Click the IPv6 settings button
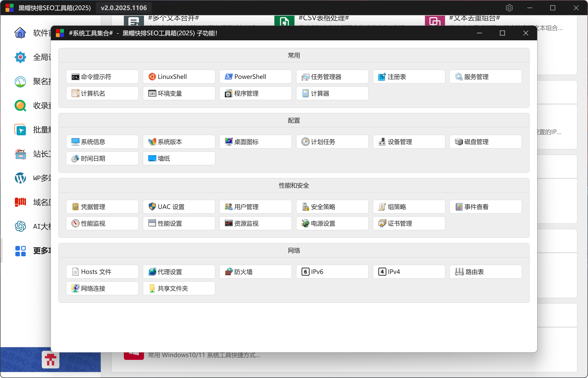The image size is (588, 378). (x=332, y=272)
